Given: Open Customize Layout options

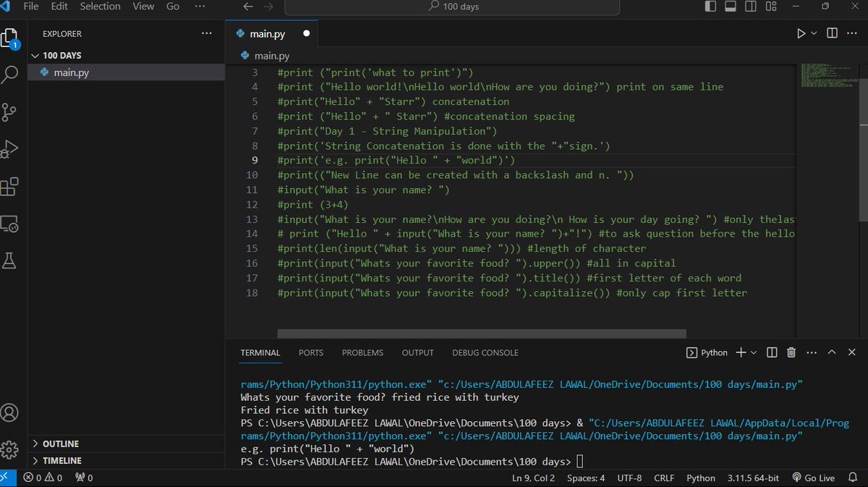Looking at the screenshot, I should tap(771, 7).
